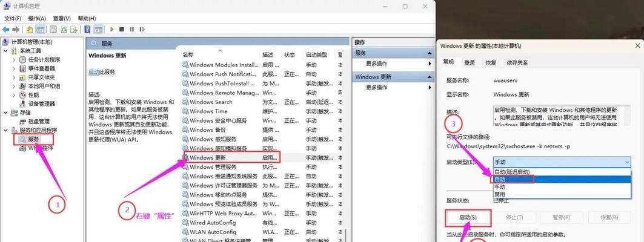644x242 pixels.
Task: Collapse the 服务 section in the 操作 pane
Action: [429, 53]
